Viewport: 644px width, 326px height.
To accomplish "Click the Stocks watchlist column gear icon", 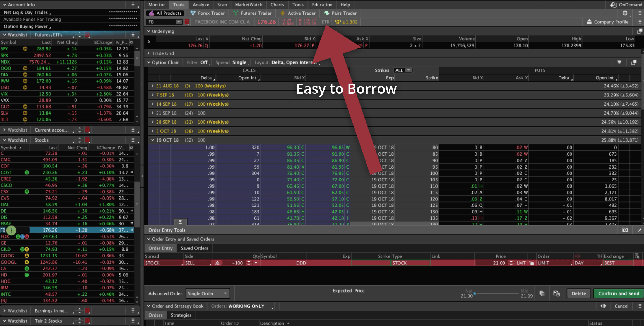I will pos(131,148).
